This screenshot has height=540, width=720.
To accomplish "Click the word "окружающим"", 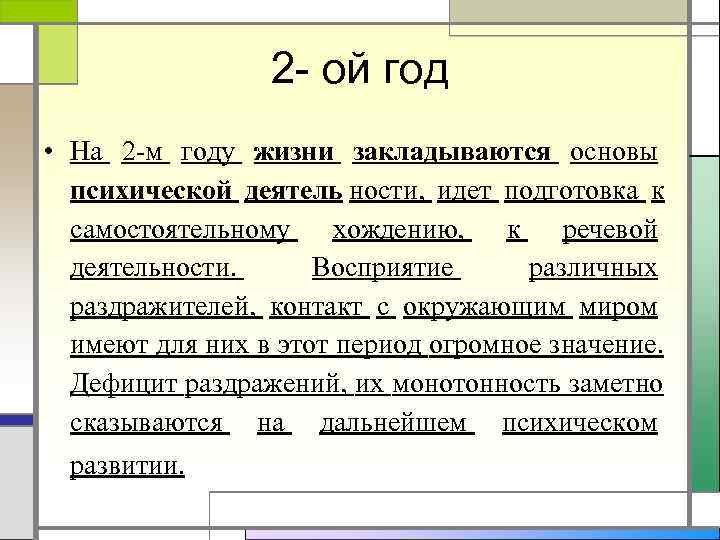I will pos(484,308).
